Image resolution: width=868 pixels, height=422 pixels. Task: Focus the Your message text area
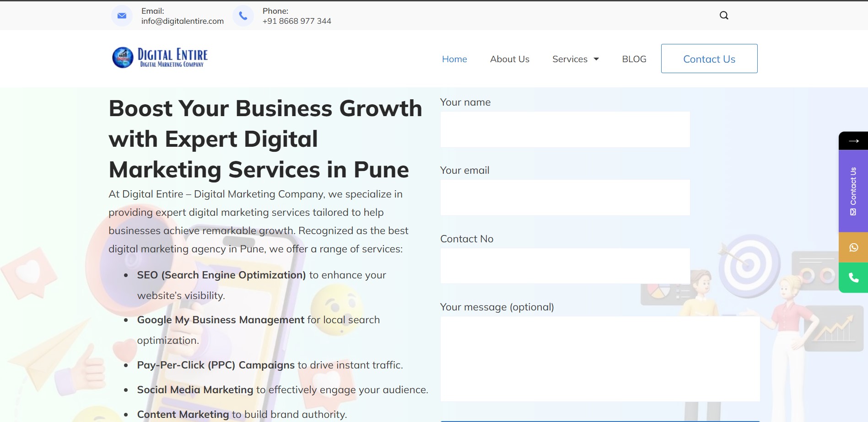(600, 359)
